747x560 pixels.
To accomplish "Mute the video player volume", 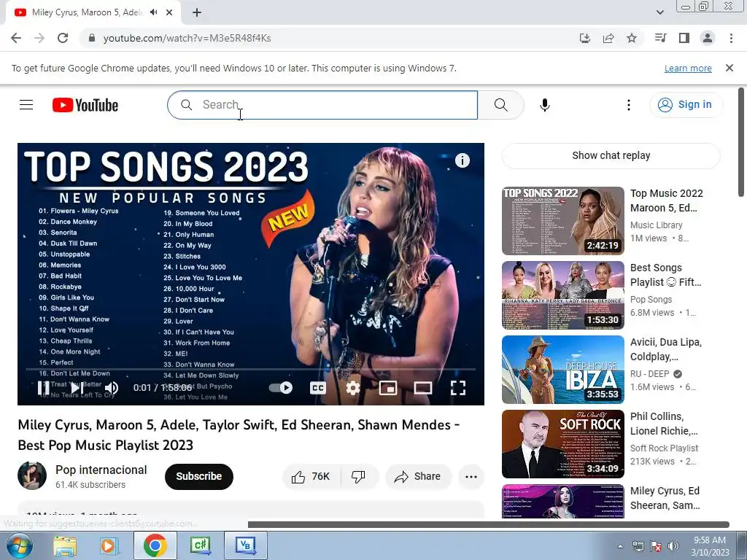I will click(x=112, y=388).
